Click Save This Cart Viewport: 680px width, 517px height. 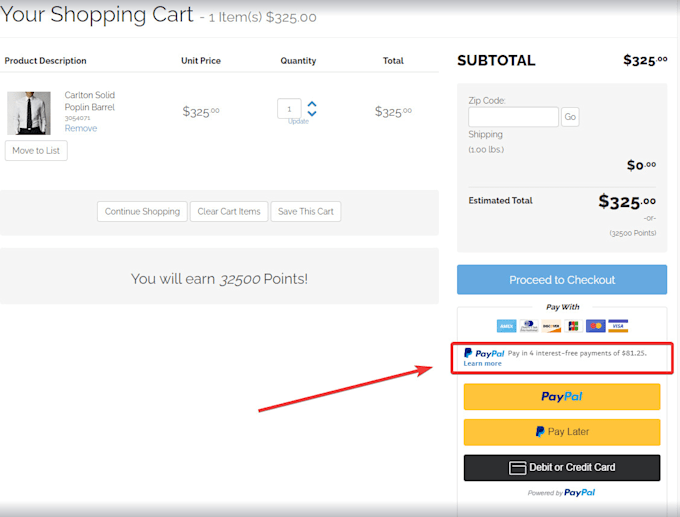point(306,211)
